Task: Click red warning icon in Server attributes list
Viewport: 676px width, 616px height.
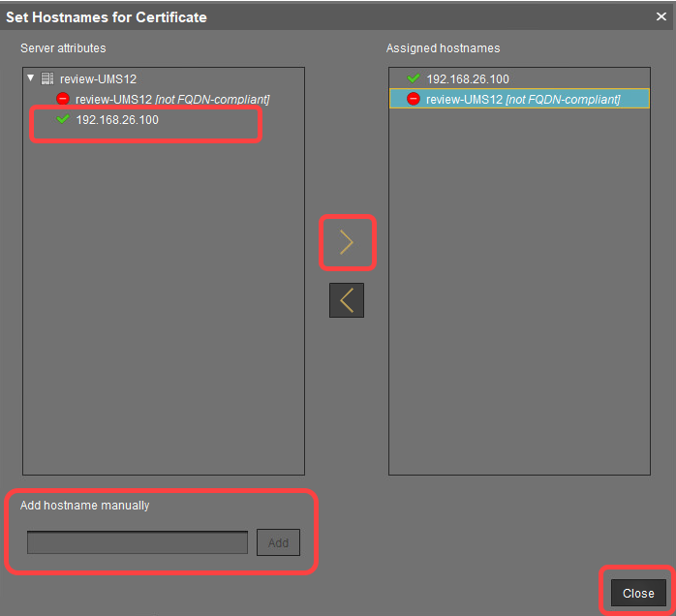Action: 63,99
